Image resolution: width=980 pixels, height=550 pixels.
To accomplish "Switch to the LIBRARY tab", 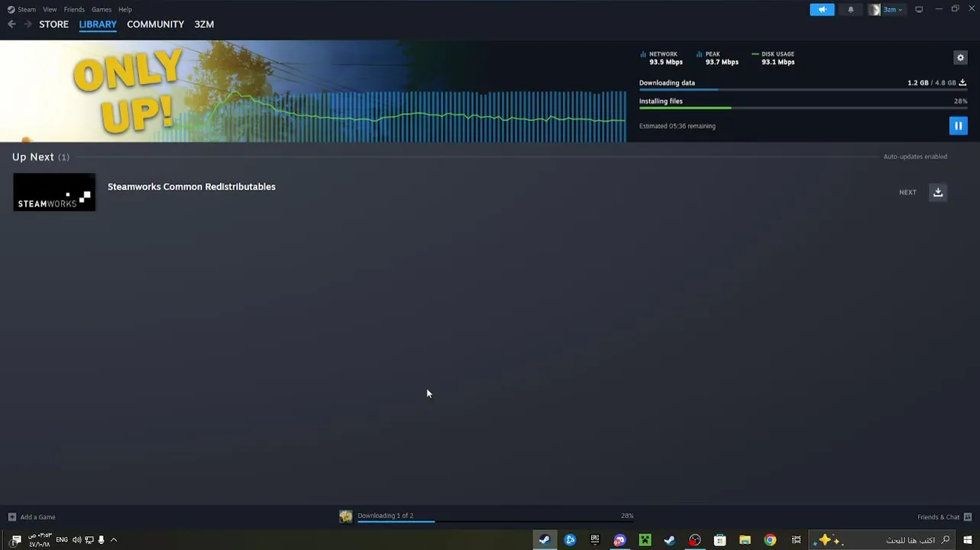I will coord(98,24).
